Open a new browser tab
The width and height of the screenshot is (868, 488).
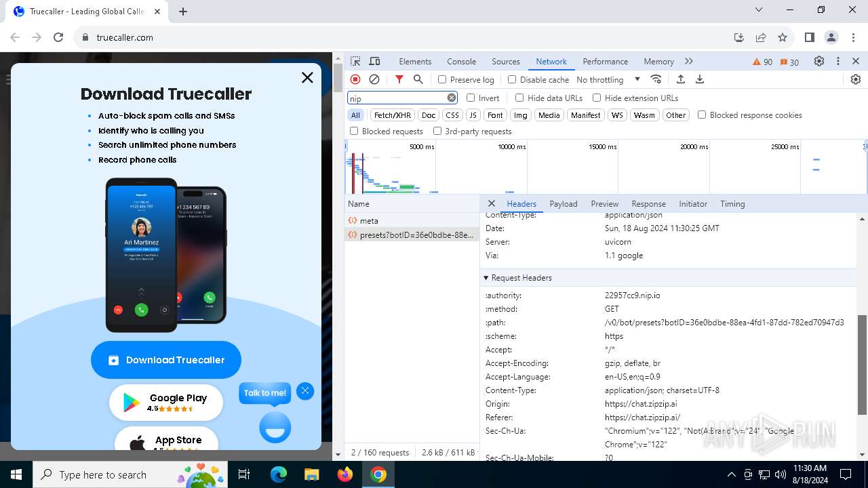pyautogui.click(x=183, y=11)
